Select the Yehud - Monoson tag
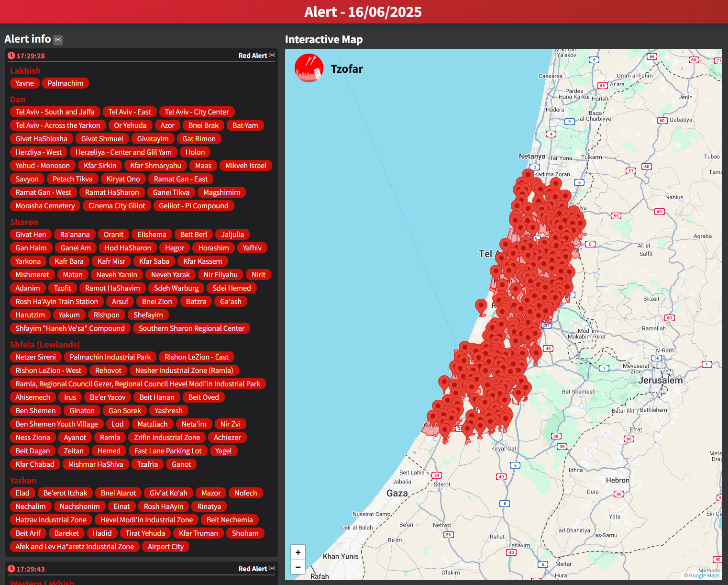This screenshot has width=728, height=585. (x=43, y=166)
